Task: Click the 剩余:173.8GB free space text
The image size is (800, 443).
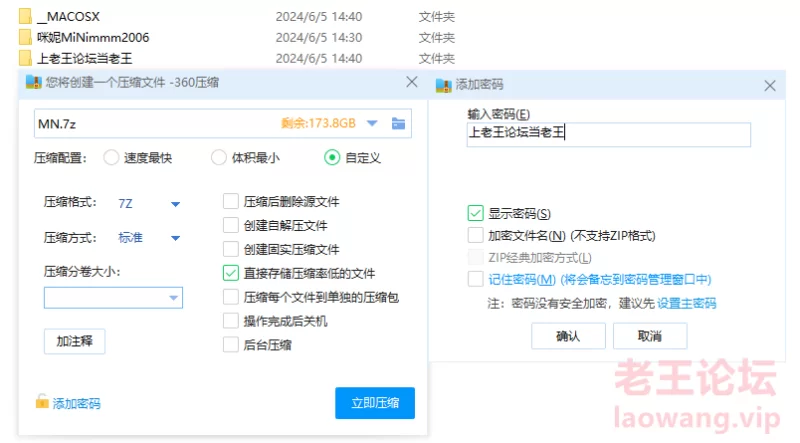Action: (318, 124)
